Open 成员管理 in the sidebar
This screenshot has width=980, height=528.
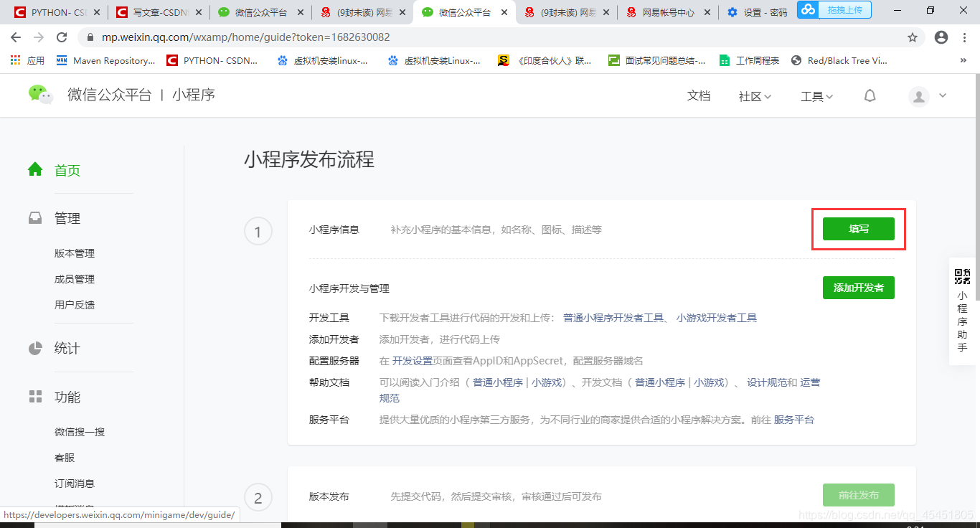point(75,279)
